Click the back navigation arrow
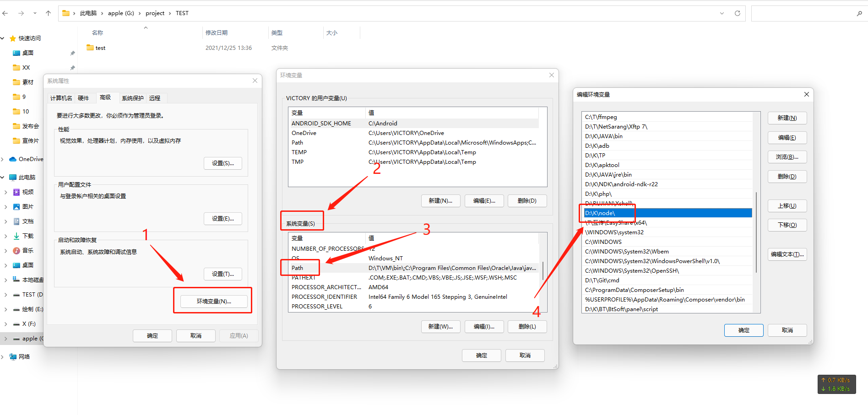This screenshot has height=415, width=868. (5, 13)
